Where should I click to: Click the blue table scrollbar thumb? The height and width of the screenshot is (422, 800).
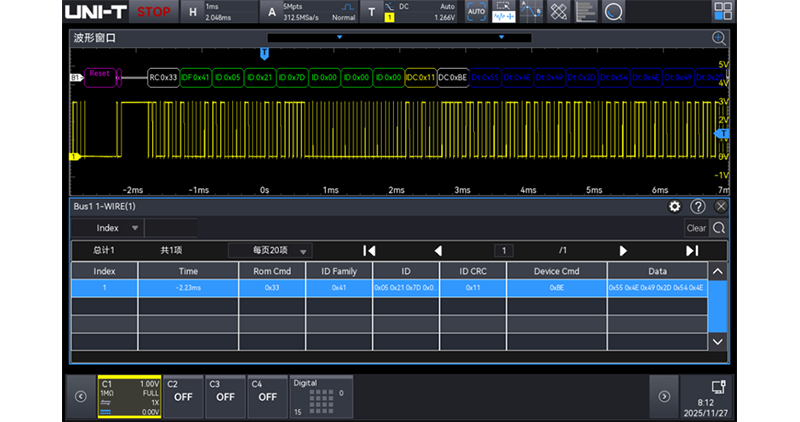click(x=718, y=306)
